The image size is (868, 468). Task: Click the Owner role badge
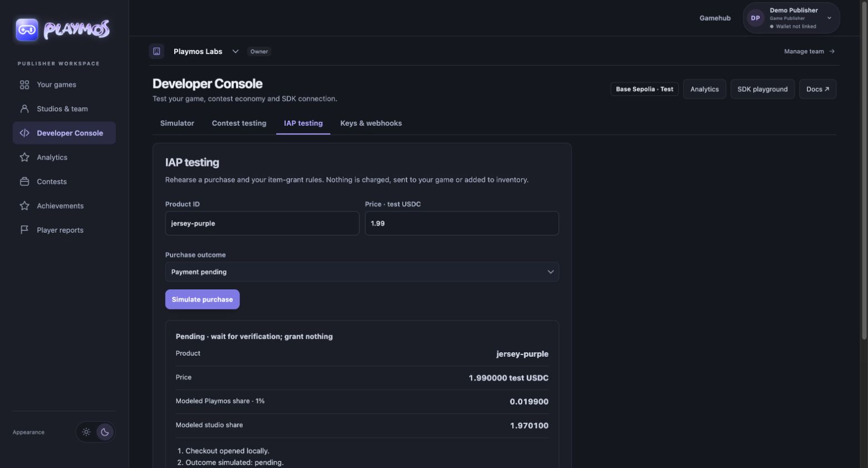pos(259,51)
